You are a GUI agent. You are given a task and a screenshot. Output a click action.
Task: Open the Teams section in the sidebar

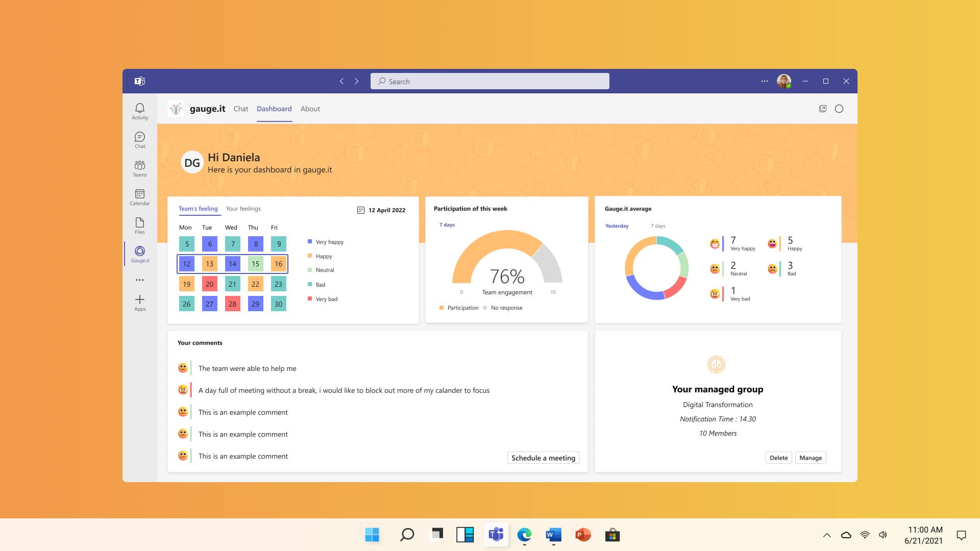pos(139,168)
